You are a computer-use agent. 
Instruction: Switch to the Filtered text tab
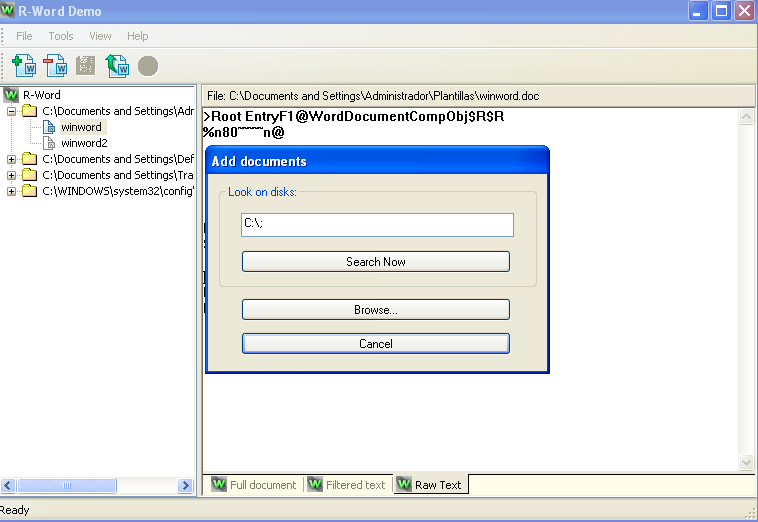pyautogui.click(x=347, y=484)
